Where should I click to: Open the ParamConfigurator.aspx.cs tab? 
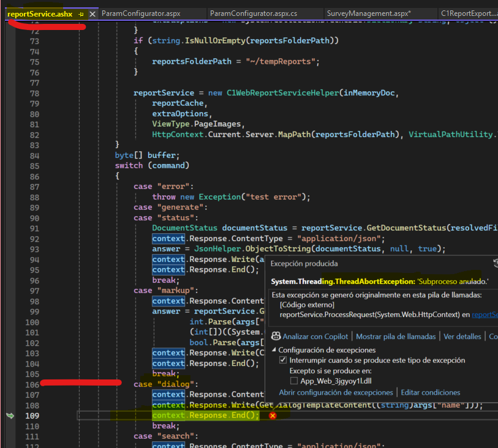253,13
